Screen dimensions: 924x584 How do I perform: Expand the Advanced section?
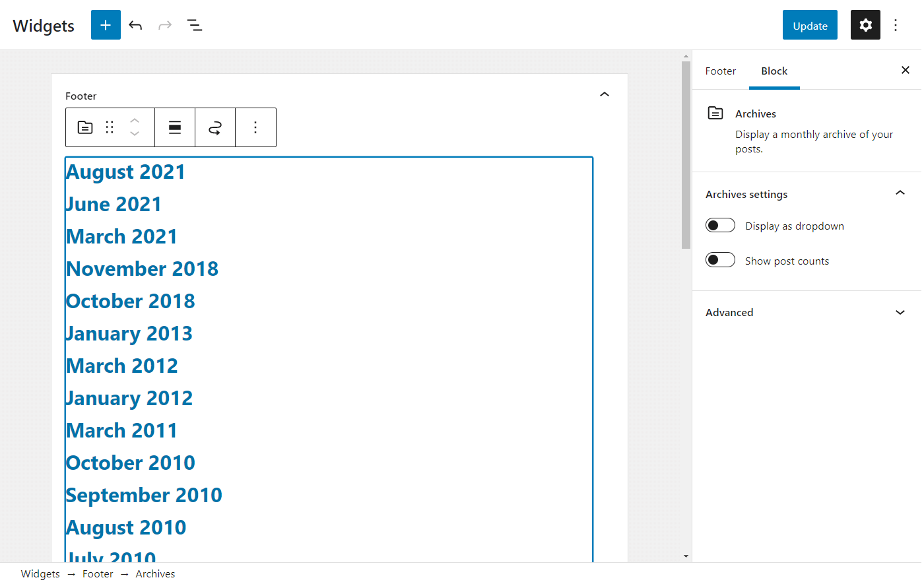(900, 312)
